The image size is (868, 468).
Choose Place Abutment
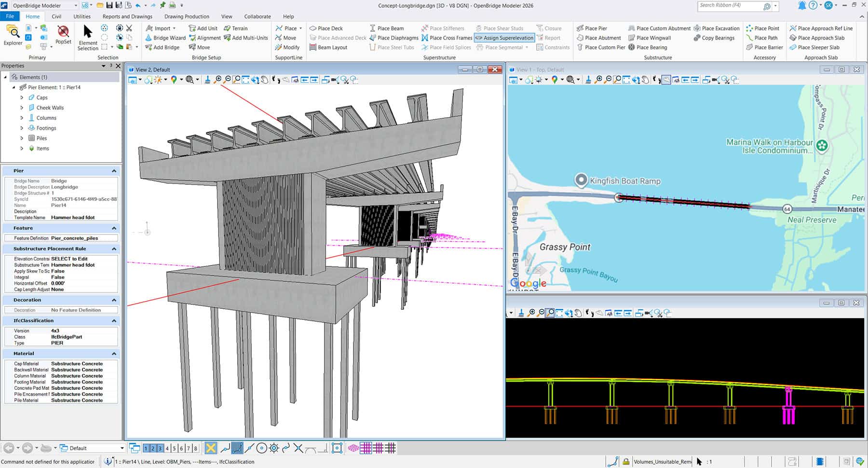click(598, 38)
